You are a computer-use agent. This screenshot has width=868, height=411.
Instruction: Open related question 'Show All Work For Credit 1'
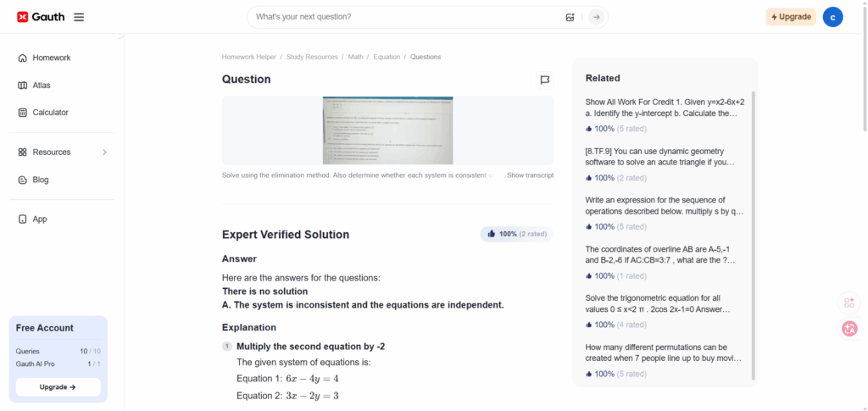click(x=665, y=108)
